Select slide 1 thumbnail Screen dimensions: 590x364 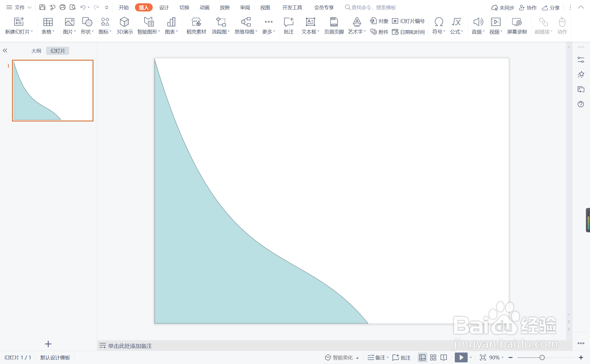pyautogui.click(x=53, y=91)
